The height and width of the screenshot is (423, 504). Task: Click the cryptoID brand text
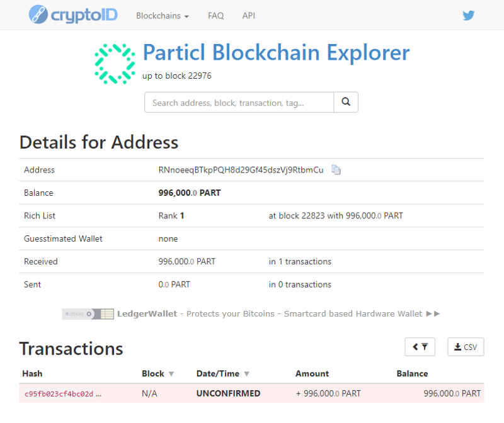pos(84,15)
